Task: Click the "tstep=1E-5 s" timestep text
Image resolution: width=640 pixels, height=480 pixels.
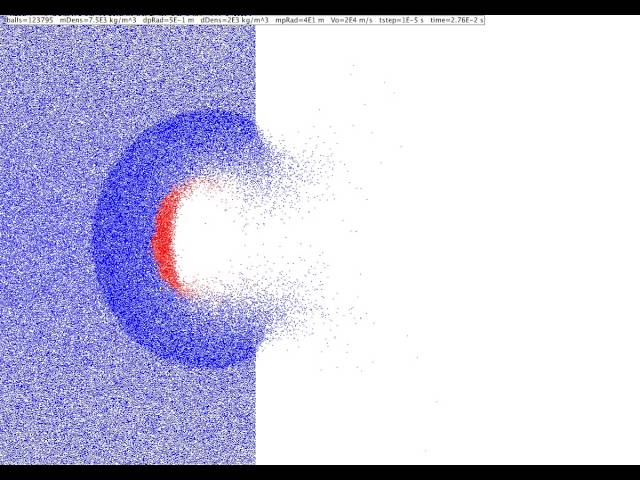Action: coord(401,20)
